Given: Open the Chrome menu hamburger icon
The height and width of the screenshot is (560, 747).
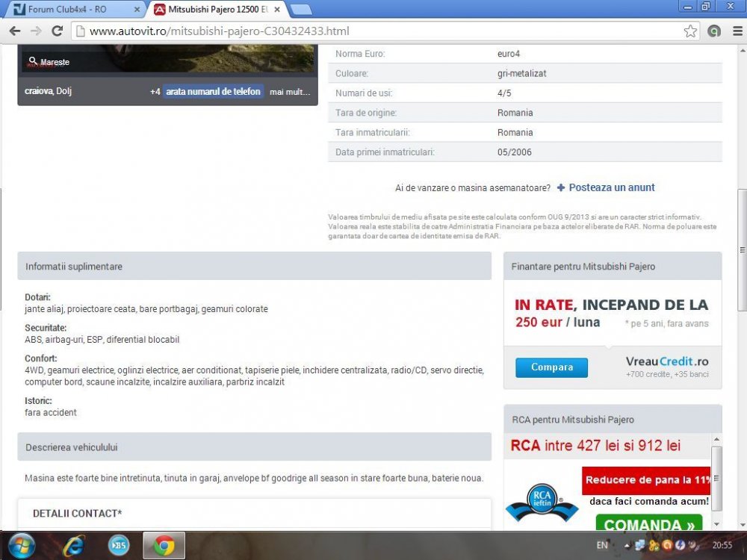Looking at the screenshot, I should (737, 31).
